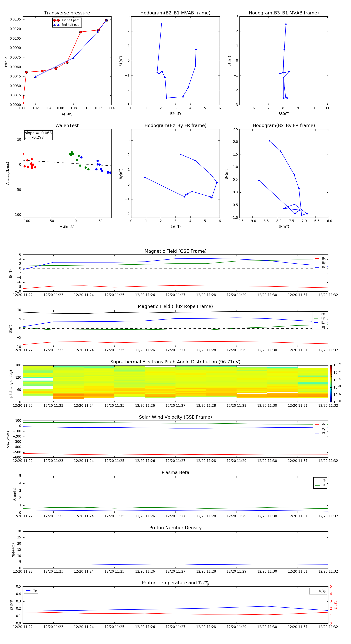
Task: Click the blue triangle marker near A=0.02
Action: pos(35,77)
